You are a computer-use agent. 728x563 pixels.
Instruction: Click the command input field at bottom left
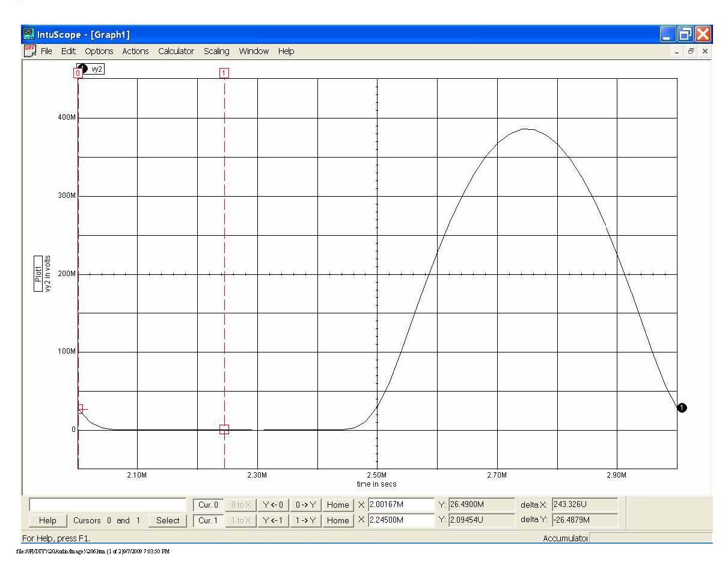pos(108,505)
